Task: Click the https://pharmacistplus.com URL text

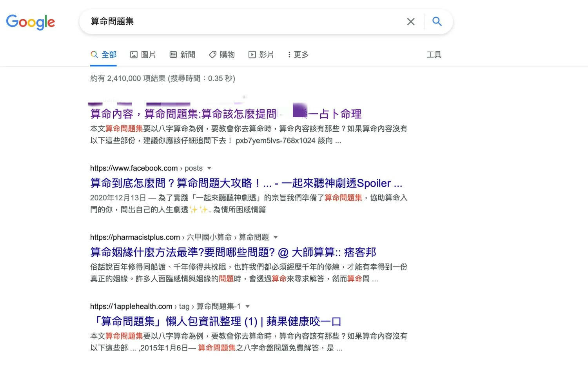Action: (x=135, y=237)
